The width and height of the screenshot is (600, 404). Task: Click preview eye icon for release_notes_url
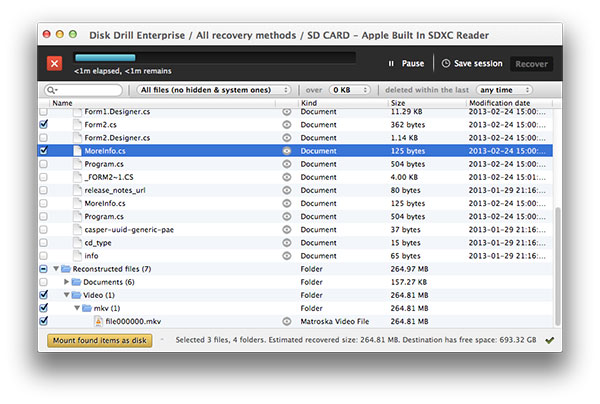(x=287, y=190)
